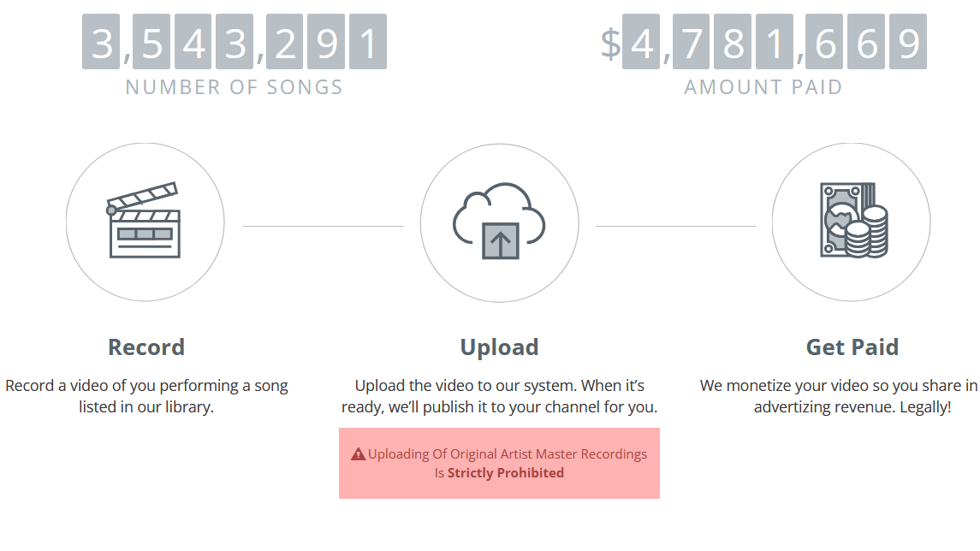
Task: Select the Get Paid heading
Action: [852, 347]
